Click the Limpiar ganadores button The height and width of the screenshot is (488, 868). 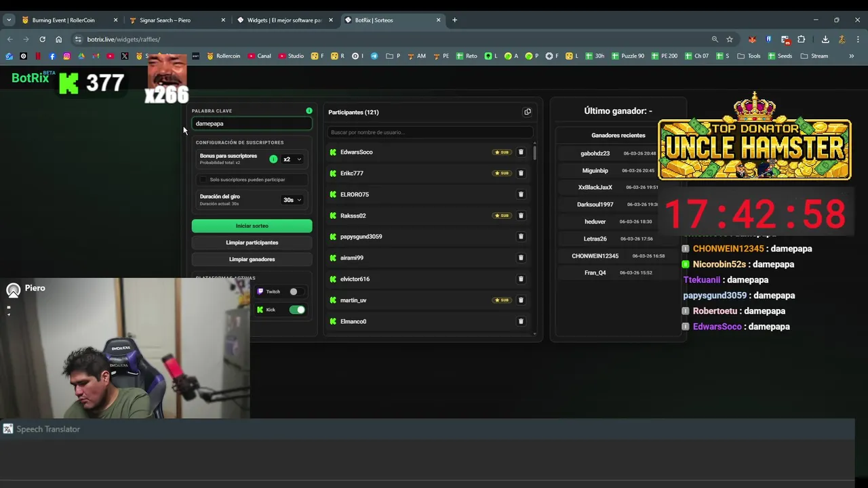coord(252,260)
